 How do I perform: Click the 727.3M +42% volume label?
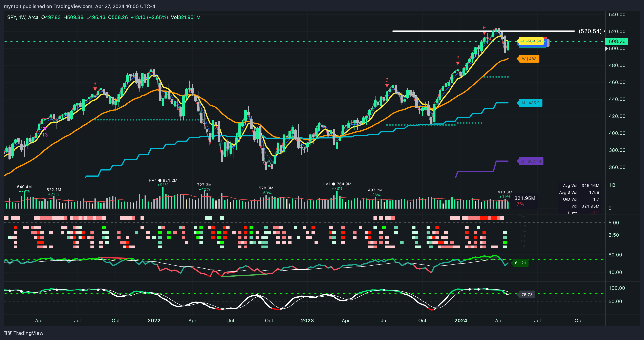tap(205, 187)
